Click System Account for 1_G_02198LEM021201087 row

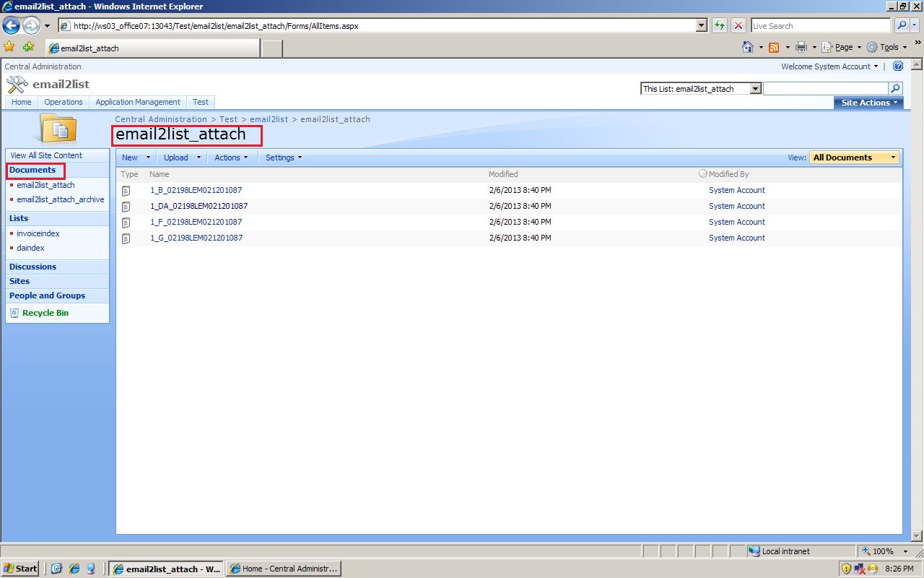(737, 238)
